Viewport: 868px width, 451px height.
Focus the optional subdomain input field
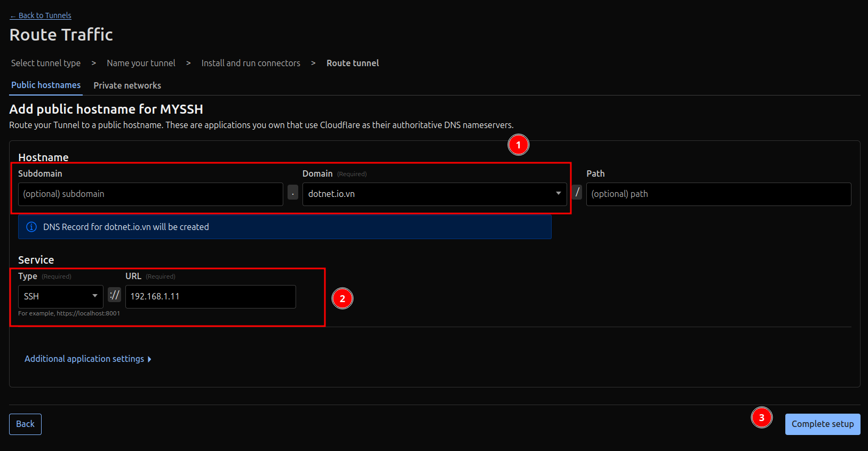(x=150, y=194)
